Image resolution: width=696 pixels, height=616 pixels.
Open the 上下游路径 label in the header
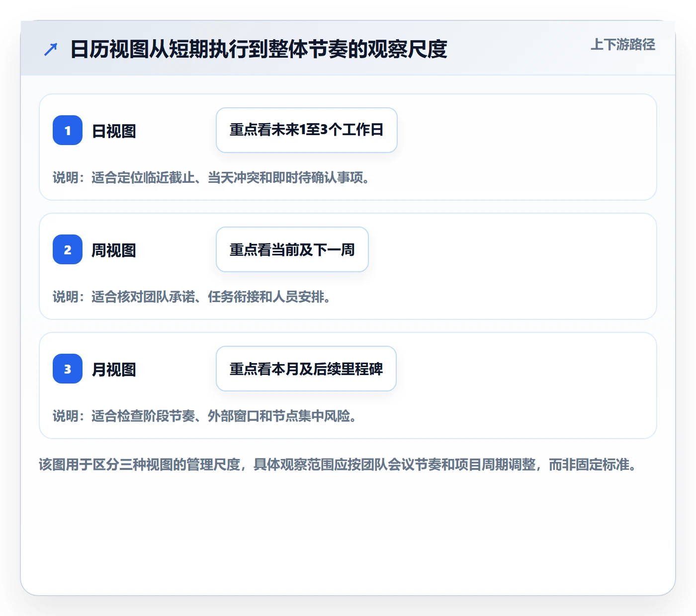point(623,45)
